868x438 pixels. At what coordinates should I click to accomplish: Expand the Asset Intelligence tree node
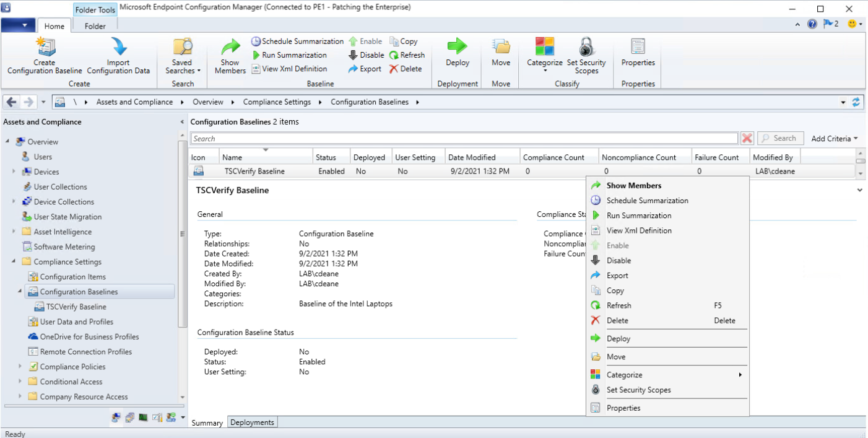coord(14,232)
